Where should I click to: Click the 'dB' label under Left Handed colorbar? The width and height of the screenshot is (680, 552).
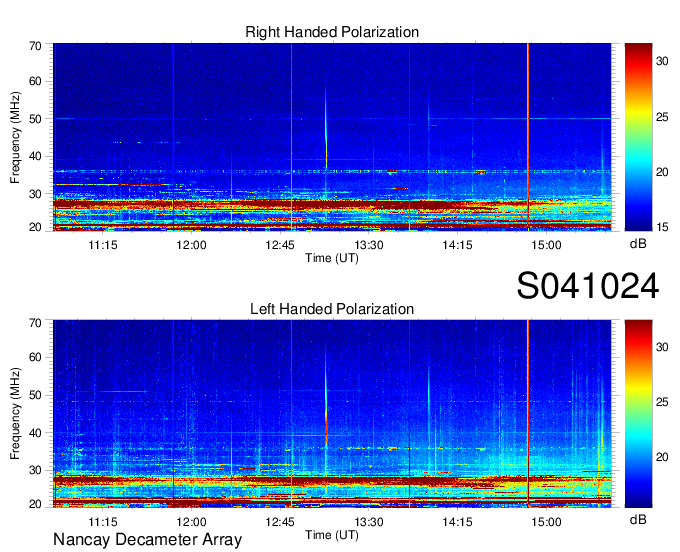(x=638, y=519)
